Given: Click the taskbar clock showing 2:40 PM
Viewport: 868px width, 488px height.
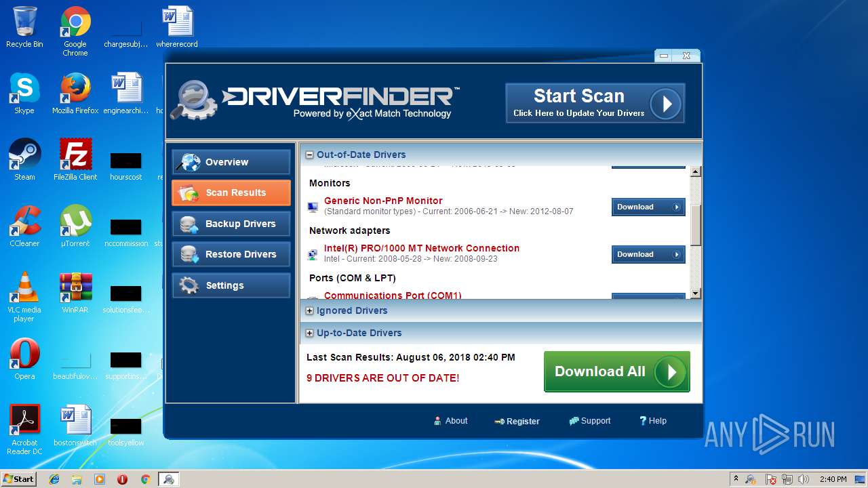Looking at the screenshot, I should [x=833, y=479].
